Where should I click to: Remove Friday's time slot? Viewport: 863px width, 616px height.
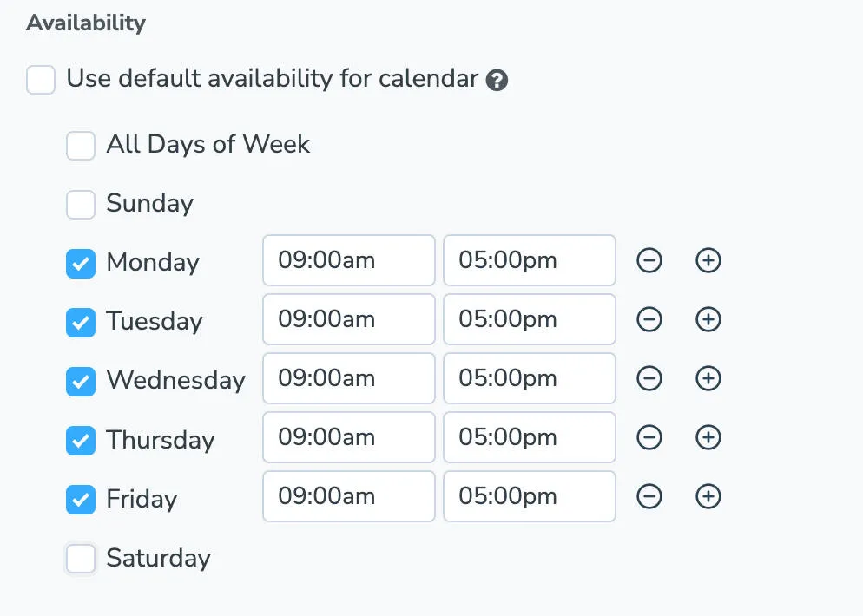tap(649, 496)
